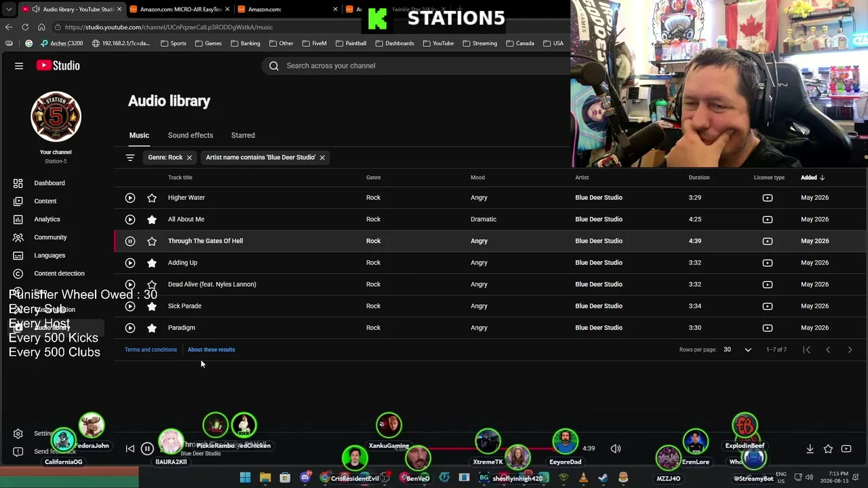Play the track Adding Up
The width and height of the screenshot is (868, 488).
coord(130,263)
